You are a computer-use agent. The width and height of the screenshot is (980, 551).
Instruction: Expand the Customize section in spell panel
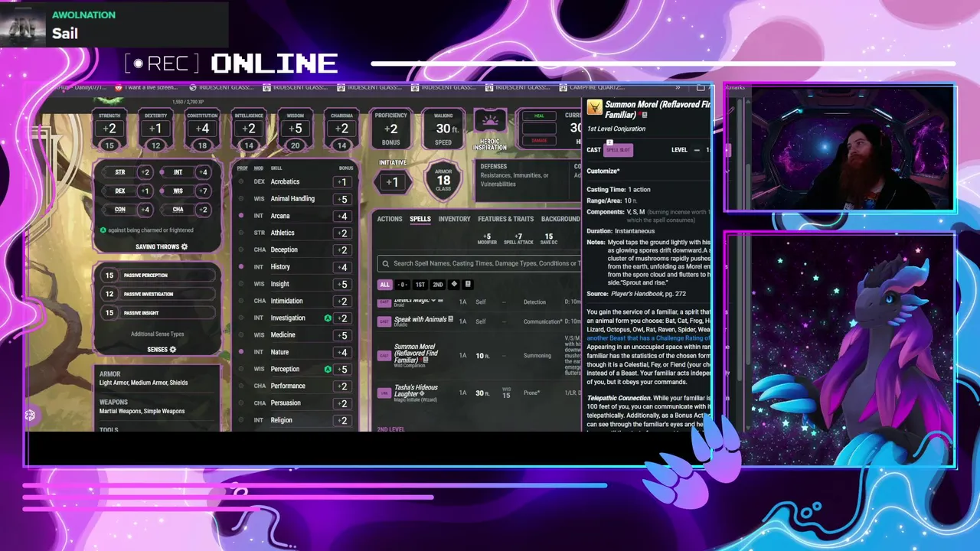click(603, 171)
